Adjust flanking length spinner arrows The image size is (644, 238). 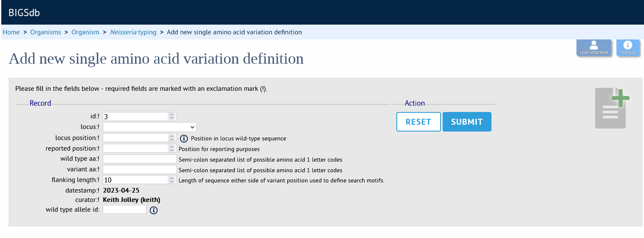coord(172,180)
